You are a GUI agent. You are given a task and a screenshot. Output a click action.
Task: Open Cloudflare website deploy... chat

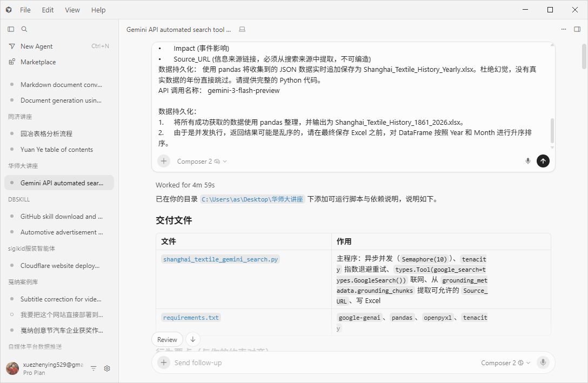click(x=59, y=266)
